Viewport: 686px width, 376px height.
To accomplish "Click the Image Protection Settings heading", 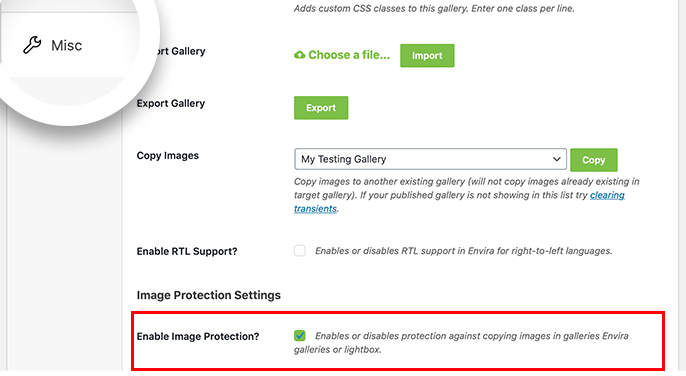I will tap(209, 295).
